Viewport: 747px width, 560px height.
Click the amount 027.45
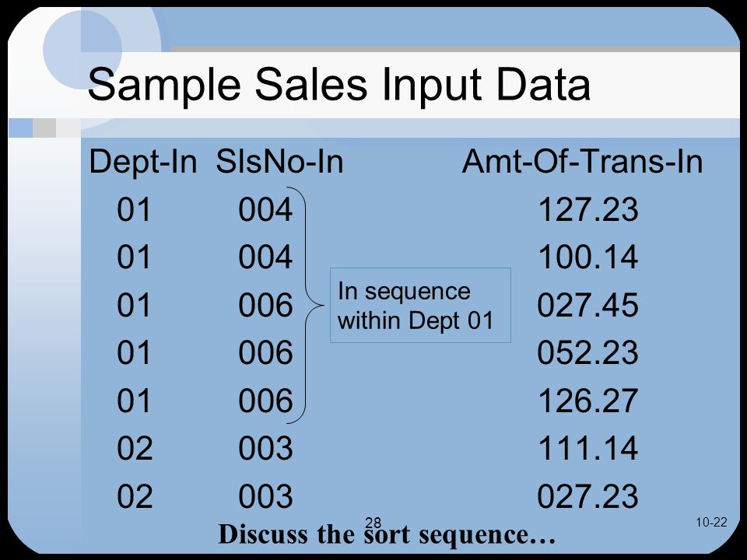pos(588,305)
